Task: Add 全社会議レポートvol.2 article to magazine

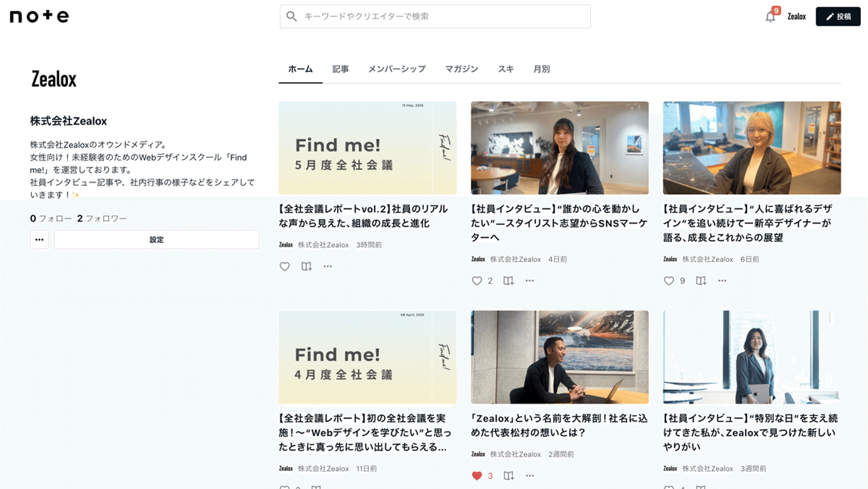Action: tap(306, 267)
